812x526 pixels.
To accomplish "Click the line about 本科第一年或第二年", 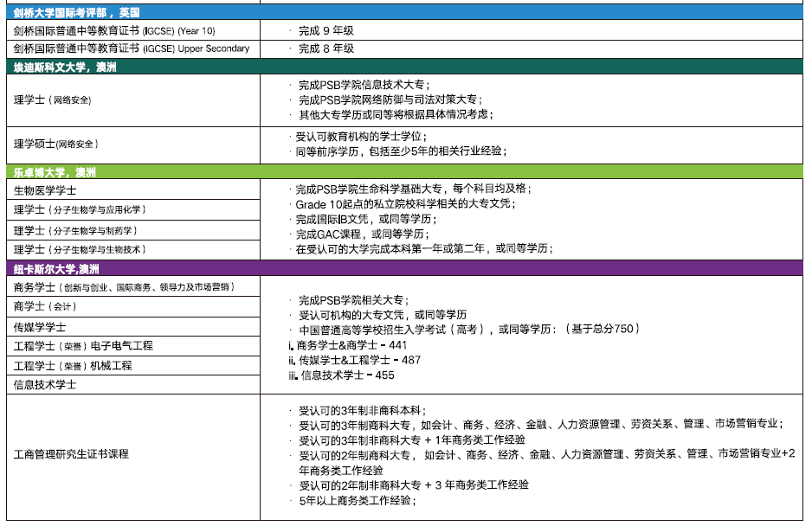I will 424,248.
